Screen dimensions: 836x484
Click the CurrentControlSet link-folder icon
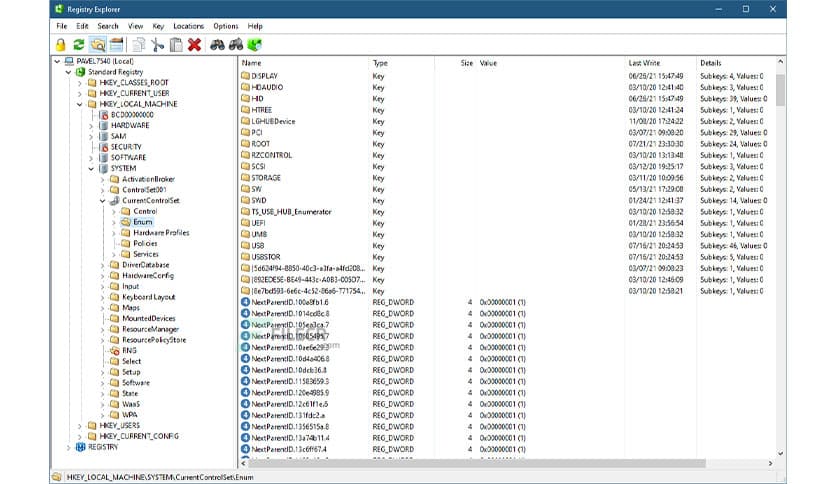pos(115,200)
